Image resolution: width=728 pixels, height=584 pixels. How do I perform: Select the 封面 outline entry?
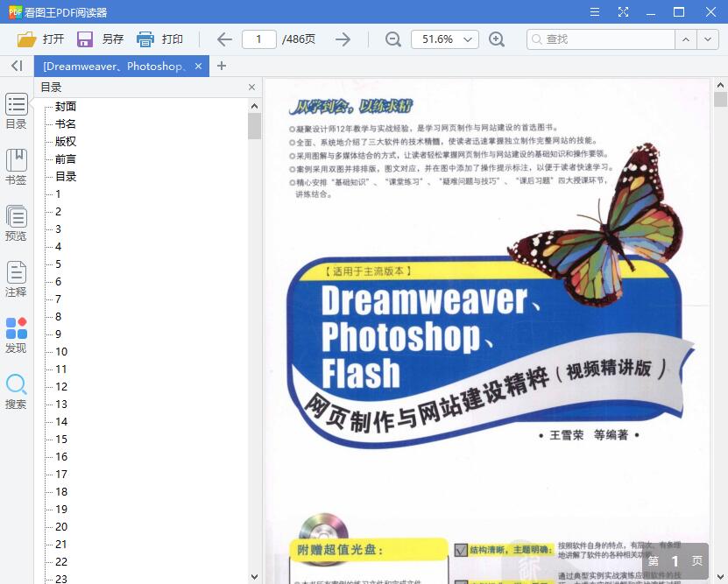tap(66, 107)
